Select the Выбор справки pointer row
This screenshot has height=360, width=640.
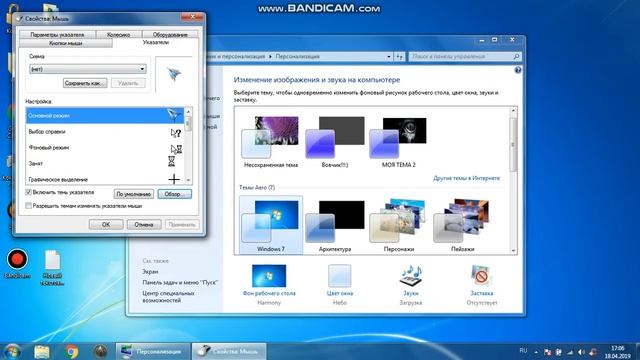(x=105, y=131)
